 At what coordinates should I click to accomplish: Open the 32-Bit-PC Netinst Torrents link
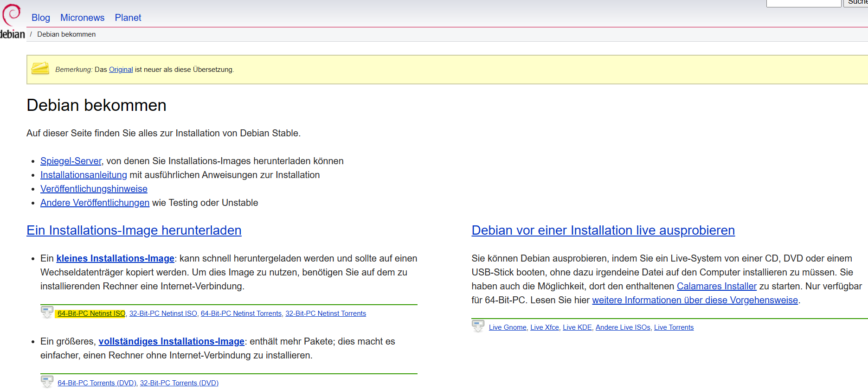point(326,313)
